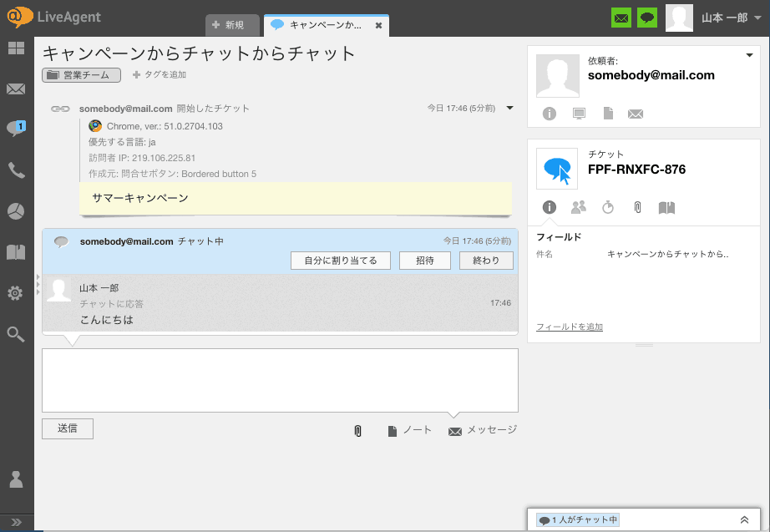This screenshot has width=770, height=532.
Task: Select the ticket timer tab icon
Action: tap(608, 208)
